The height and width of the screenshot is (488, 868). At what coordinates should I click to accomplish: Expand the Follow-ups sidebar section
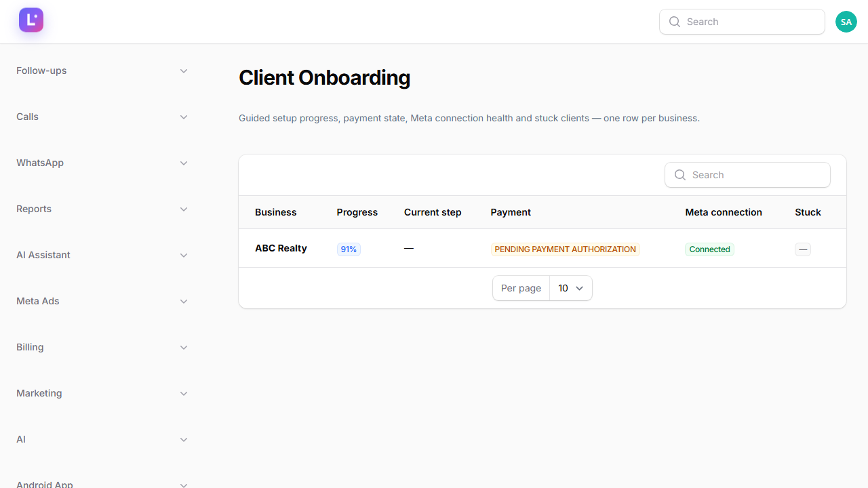(102, 70)
